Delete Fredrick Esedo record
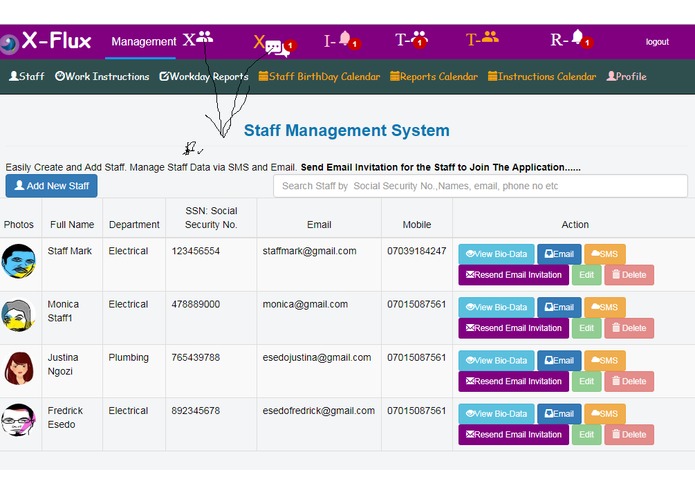The width and height of the screenshot is (695, 494). pos(629,434)
